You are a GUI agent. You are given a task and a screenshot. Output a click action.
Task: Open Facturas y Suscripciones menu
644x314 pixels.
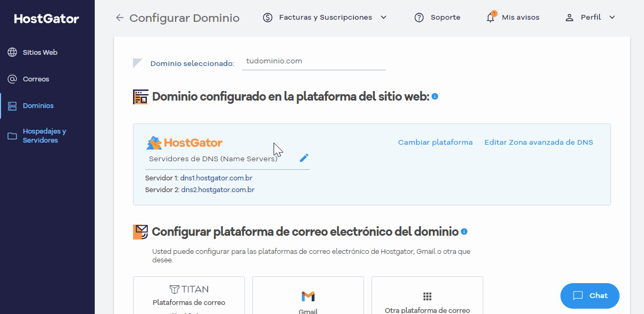pos(325,18)
